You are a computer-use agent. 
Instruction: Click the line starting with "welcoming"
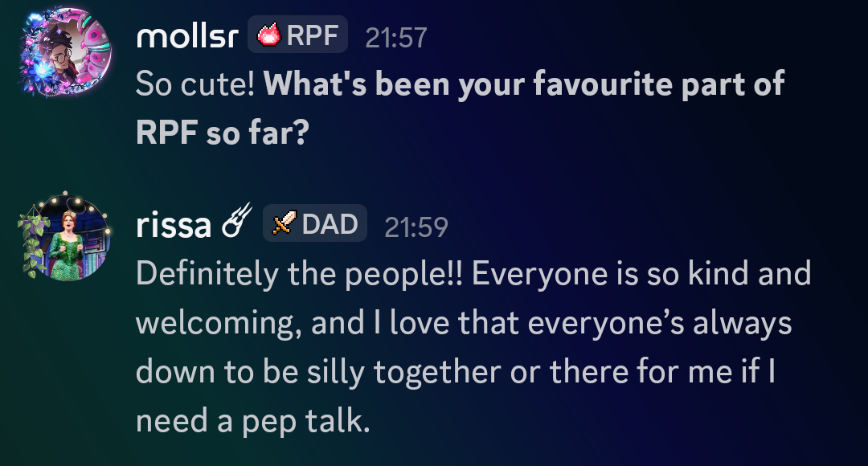click(x=464, y=323)
